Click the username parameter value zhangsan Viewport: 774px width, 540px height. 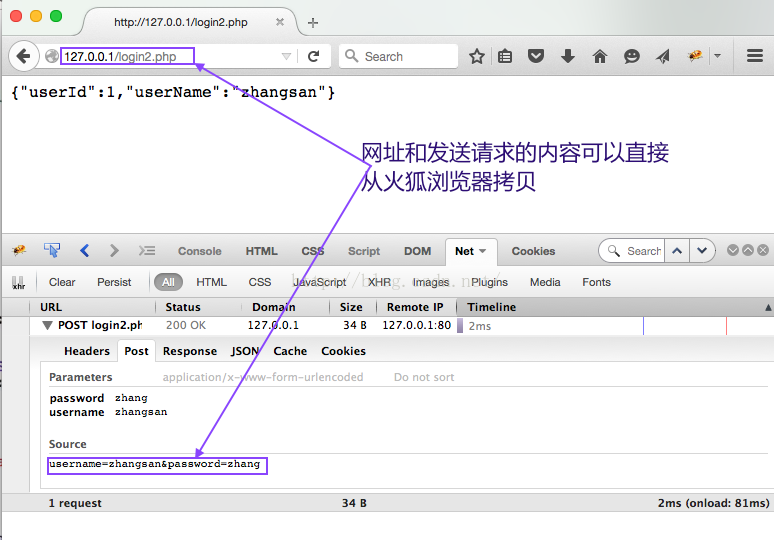(141, 412)
